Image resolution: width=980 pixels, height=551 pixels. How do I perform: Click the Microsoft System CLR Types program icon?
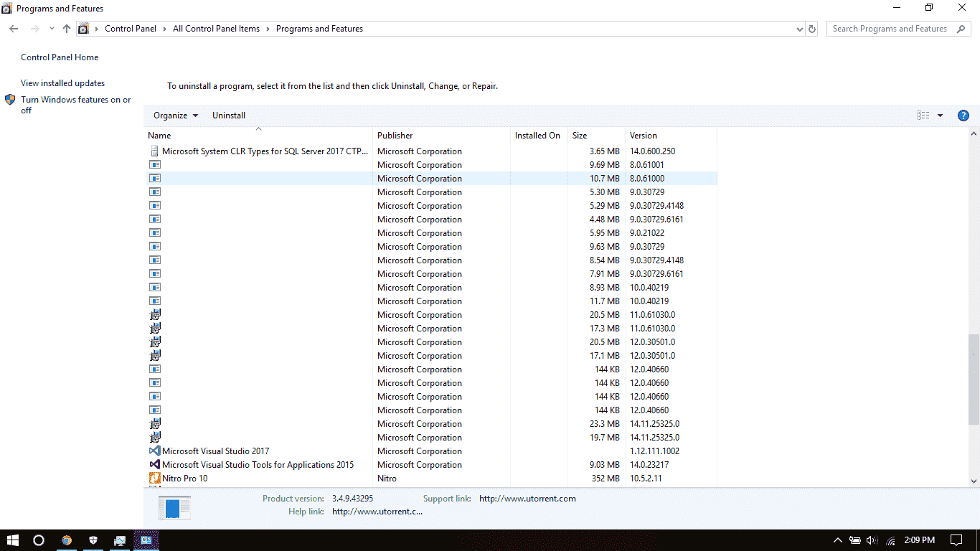click(x=154, y=151)
